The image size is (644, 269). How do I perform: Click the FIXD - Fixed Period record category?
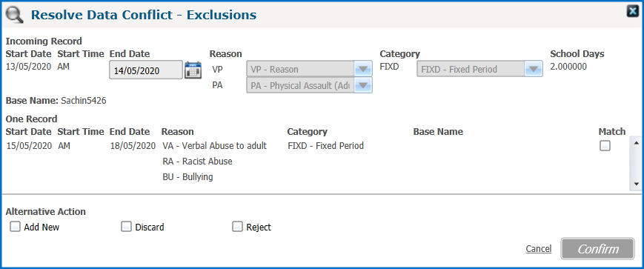325,146
